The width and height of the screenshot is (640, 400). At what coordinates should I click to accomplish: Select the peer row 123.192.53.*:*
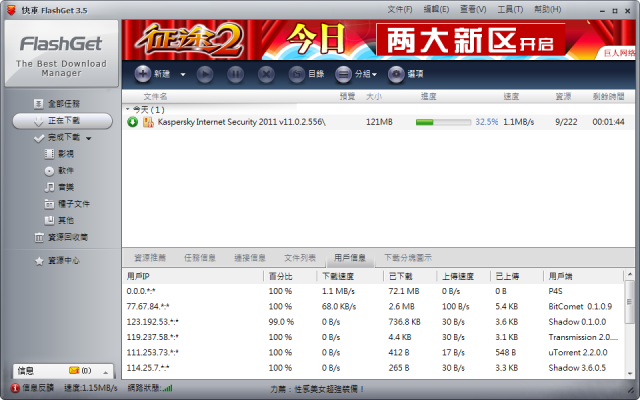pos(373,322)
